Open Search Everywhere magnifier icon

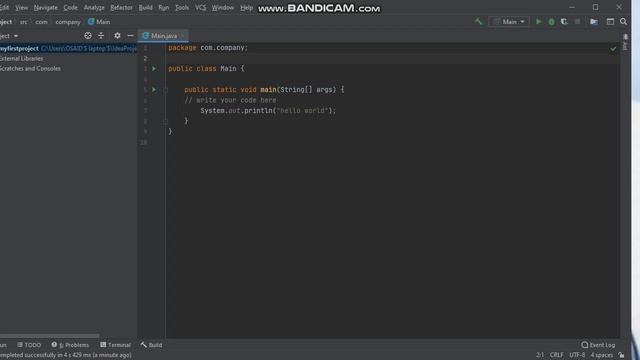[x=623, y=22]
